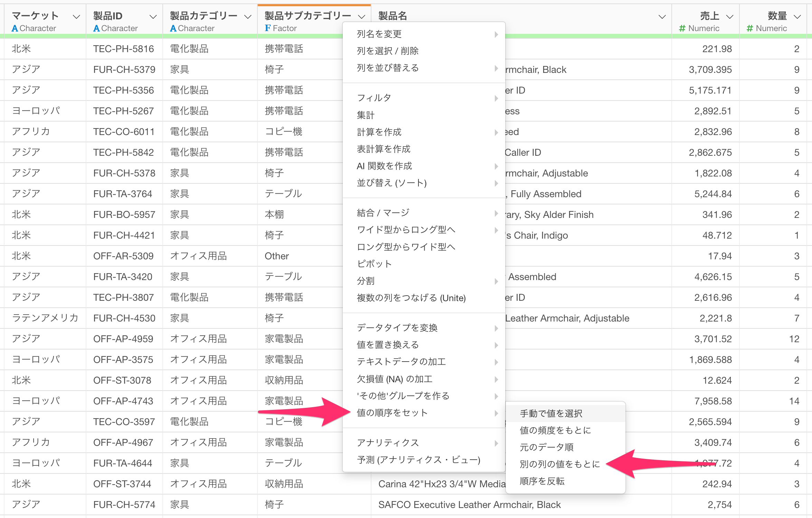Click ピボット menu entry
The image size is (812, 518).
(x=374, y=264)
